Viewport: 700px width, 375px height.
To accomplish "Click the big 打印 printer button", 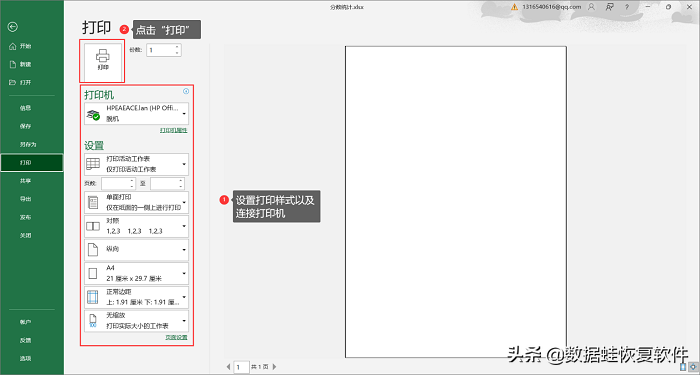I will 103,61.
